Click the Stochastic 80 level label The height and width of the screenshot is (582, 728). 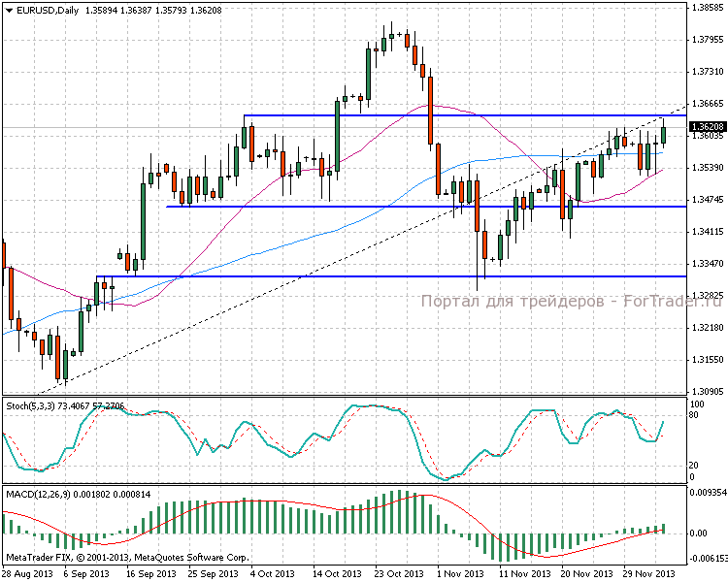click(x=695, y=415)
